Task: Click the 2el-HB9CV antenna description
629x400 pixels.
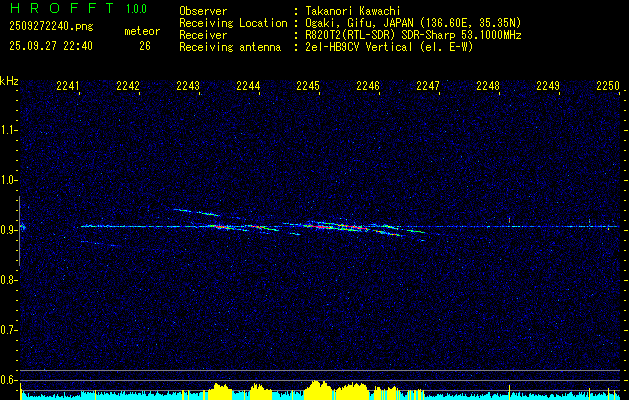Action: pos(389,47)
